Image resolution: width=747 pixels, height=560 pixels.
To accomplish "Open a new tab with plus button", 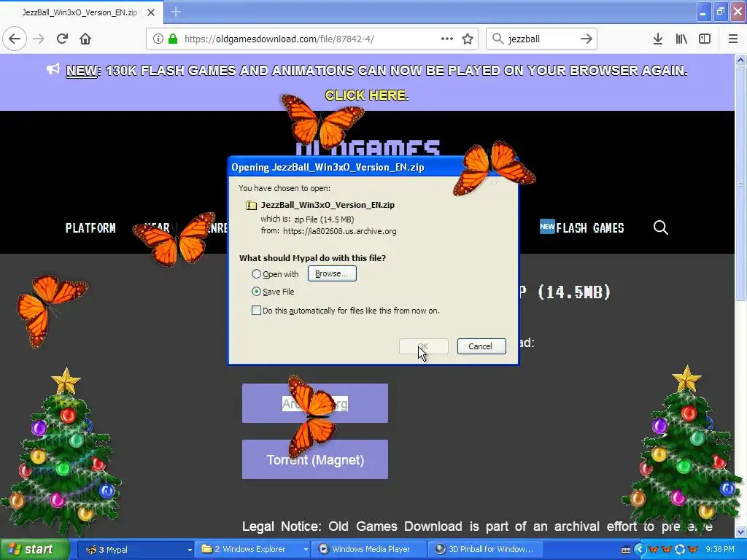I will (176, 12).
